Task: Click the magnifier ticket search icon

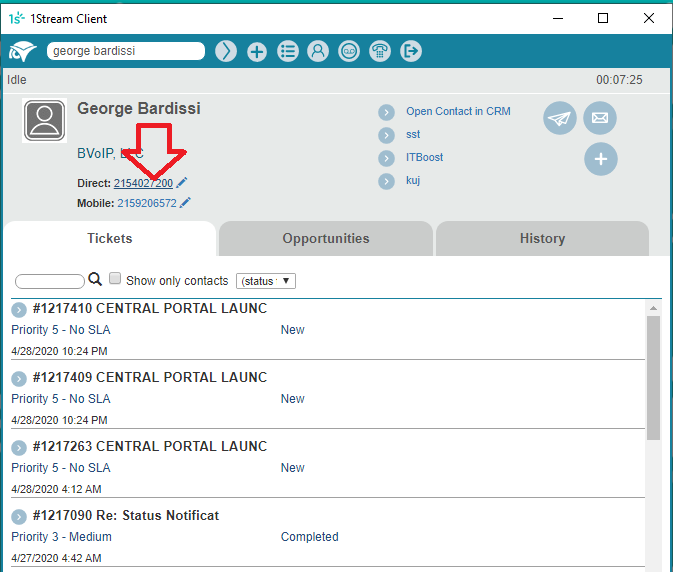Action: pos(95,280)
